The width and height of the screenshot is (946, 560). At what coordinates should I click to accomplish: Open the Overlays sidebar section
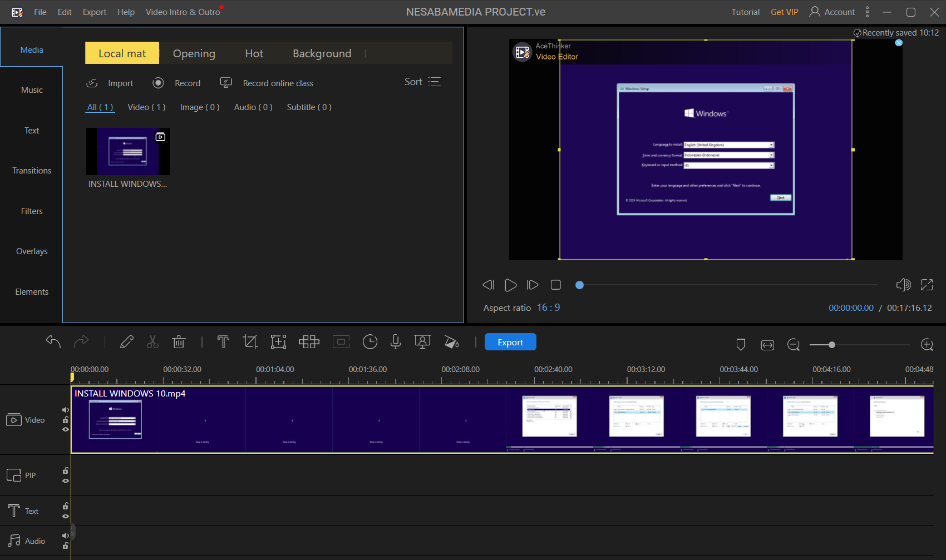point(32,251)
